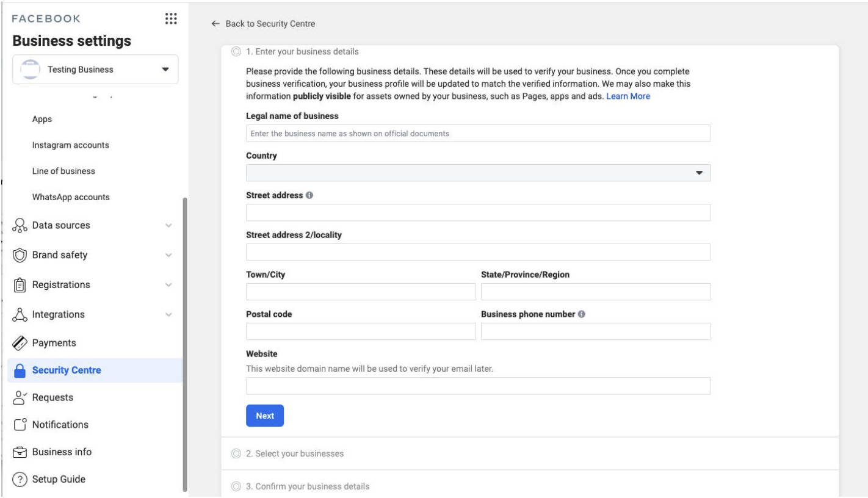Open WhatsApp accounts in sidebar
This screenshot has height=498, width=868.
coord(71,197)
